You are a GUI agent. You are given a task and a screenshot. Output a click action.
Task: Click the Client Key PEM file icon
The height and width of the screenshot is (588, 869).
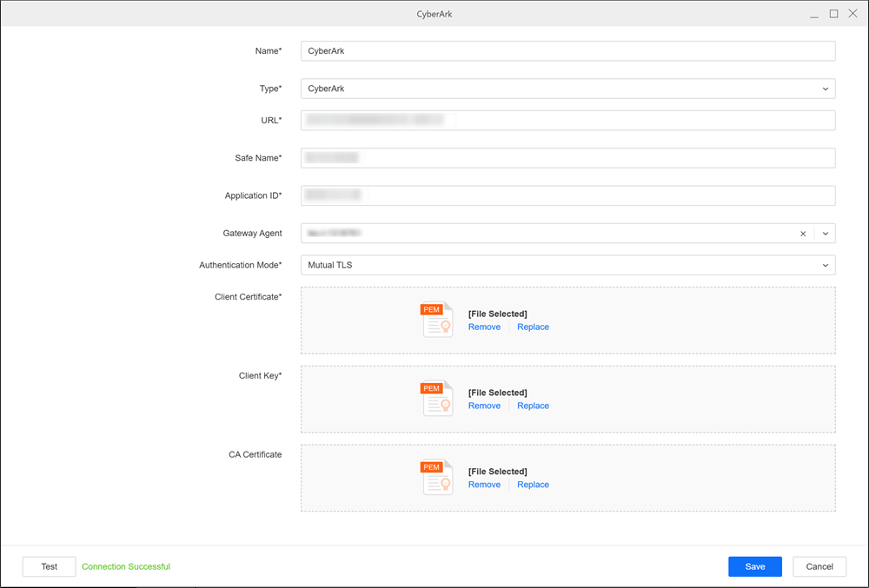pyautogui.click(x=437, y=399)
